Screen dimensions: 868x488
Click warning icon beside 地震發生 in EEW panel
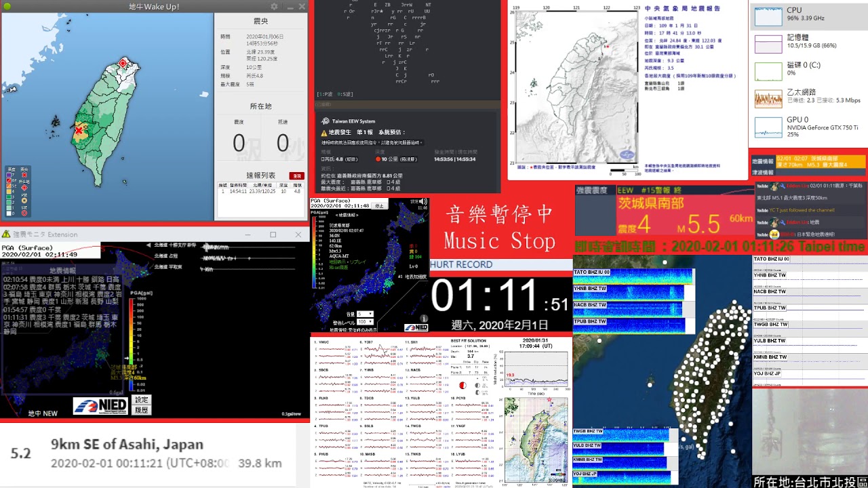[x=324, y=133]
